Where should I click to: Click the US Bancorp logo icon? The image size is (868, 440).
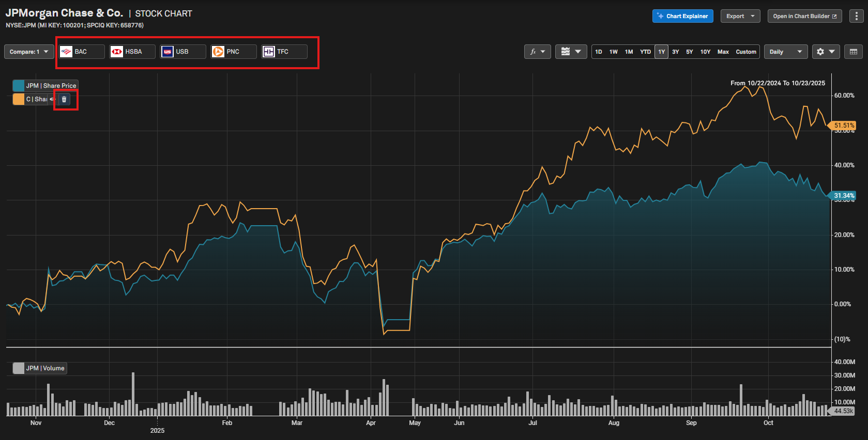[x=167, y=52]
